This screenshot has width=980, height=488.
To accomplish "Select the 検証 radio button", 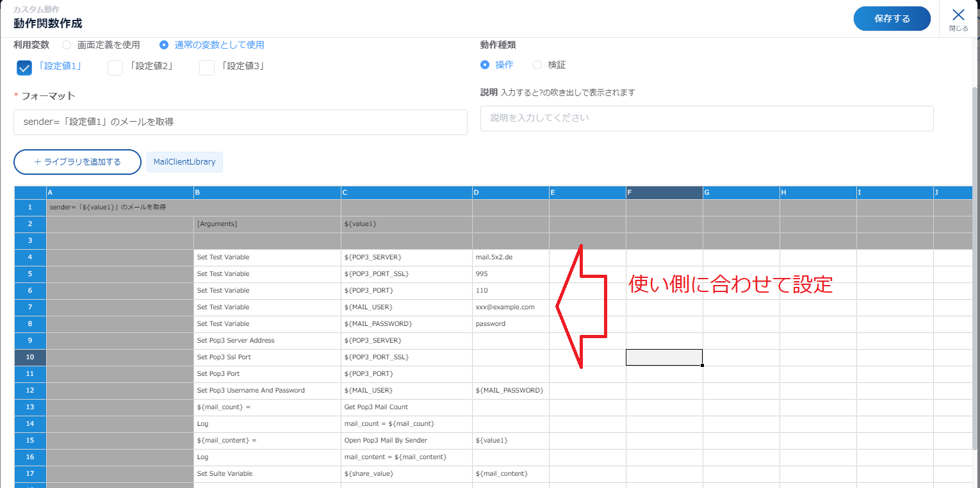I will click(537, 65).
